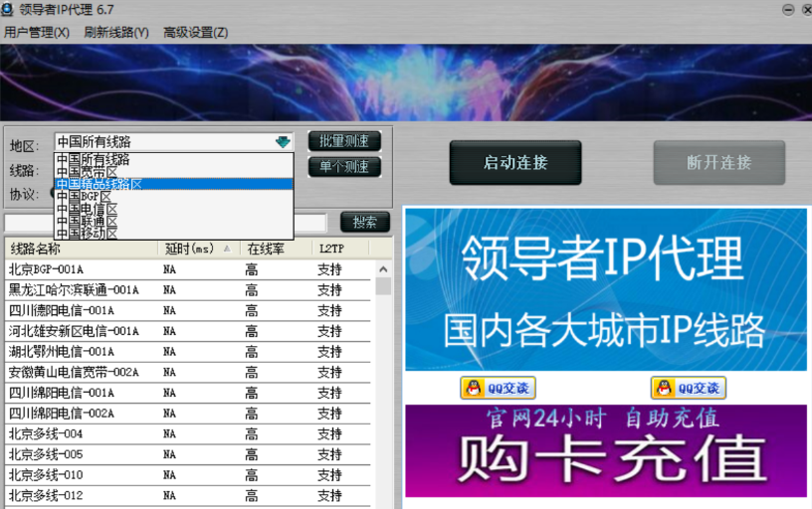Click the green arrow on the 地区 dropdown
812x509 pixels.
click(284, 142)
